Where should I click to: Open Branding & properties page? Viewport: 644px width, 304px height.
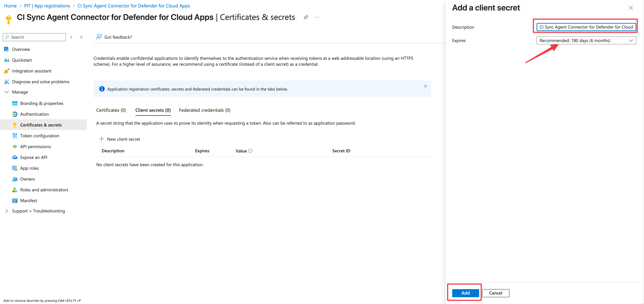click(x=42, y=103)
